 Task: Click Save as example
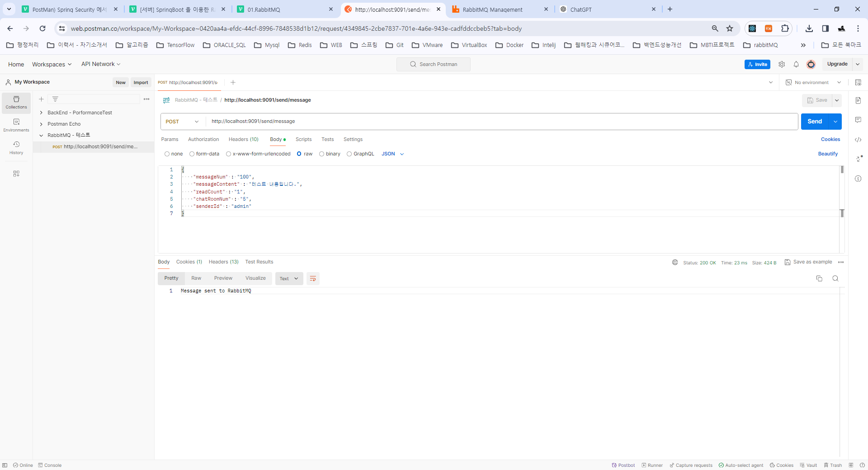tap(808, 262)
